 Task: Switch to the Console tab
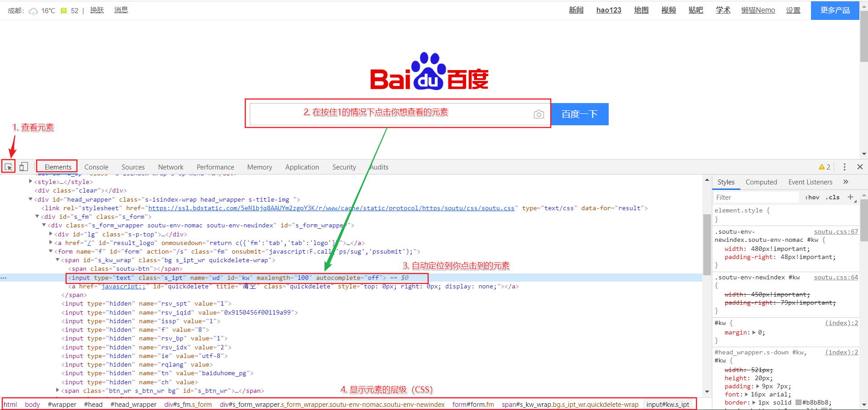tap(96, 167)
